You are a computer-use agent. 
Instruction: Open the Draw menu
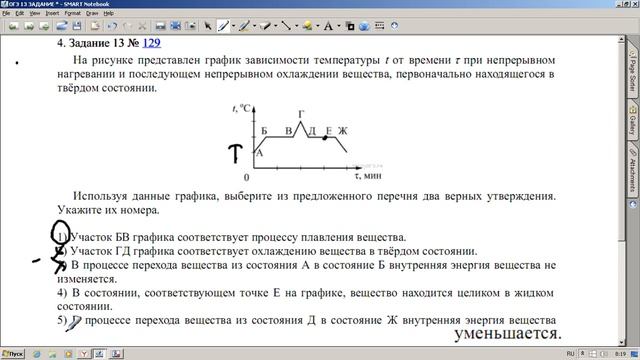92,13
